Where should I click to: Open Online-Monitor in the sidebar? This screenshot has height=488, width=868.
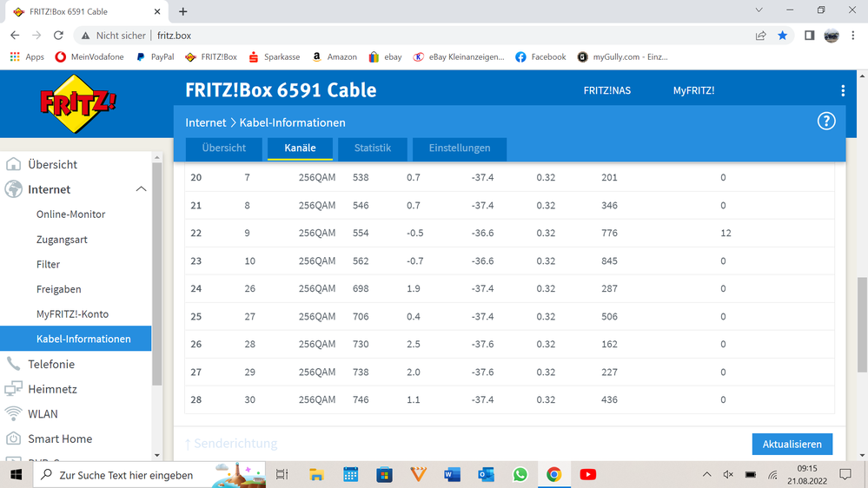click(71, 214)
